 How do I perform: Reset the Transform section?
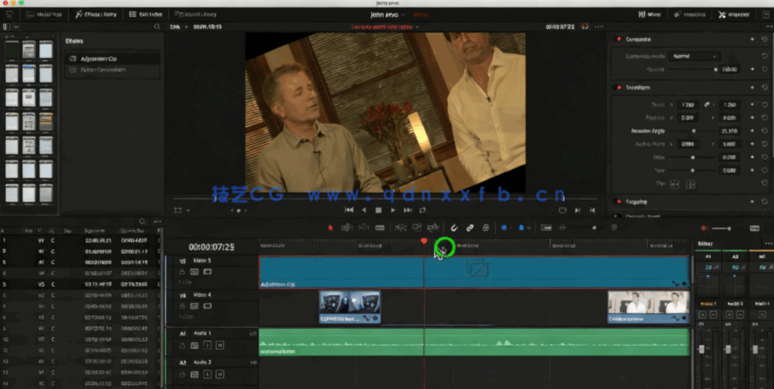pos(764,87)
